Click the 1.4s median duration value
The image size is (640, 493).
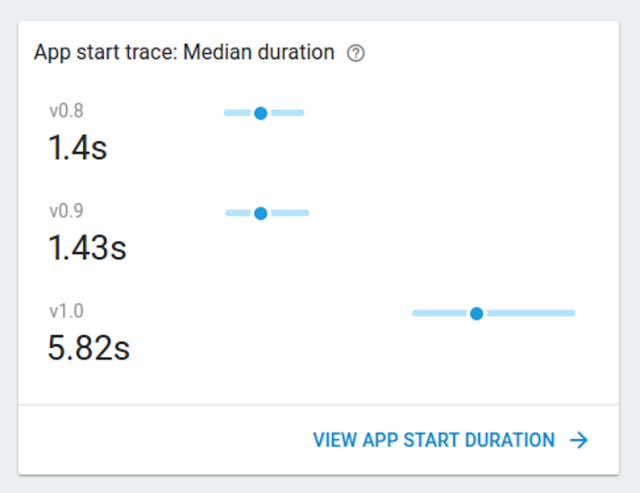[77, 148]
